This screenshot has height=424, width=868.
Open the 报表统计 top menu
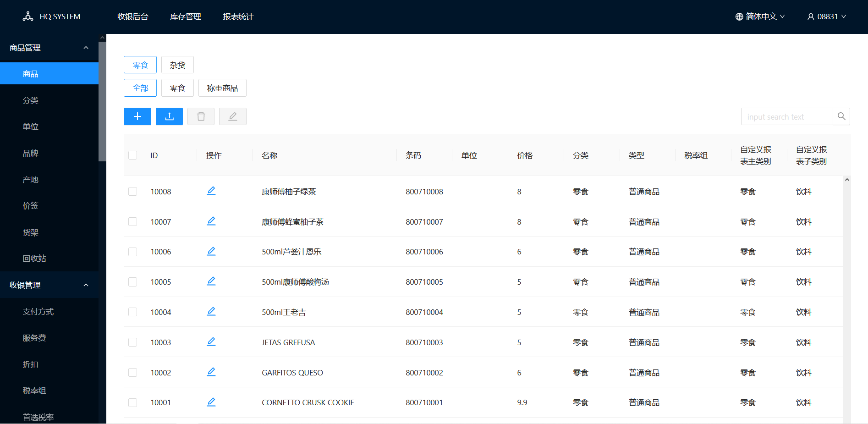click(238, 17)
